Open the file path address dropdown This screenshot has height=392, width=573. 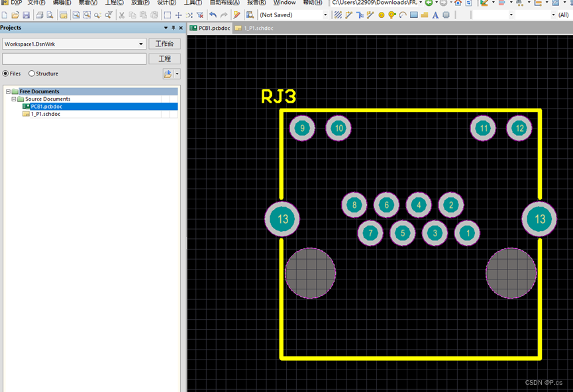tap(421, 3)
